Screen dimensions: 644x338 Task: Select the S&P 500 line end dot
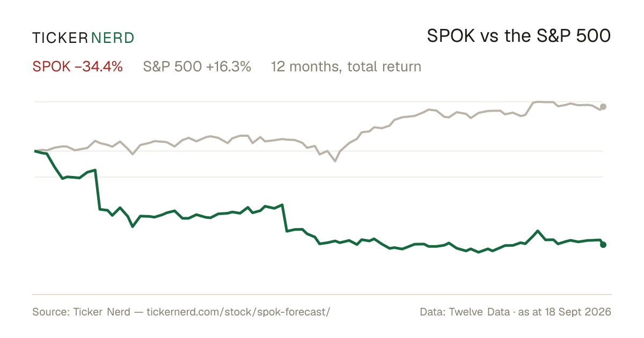603,107
